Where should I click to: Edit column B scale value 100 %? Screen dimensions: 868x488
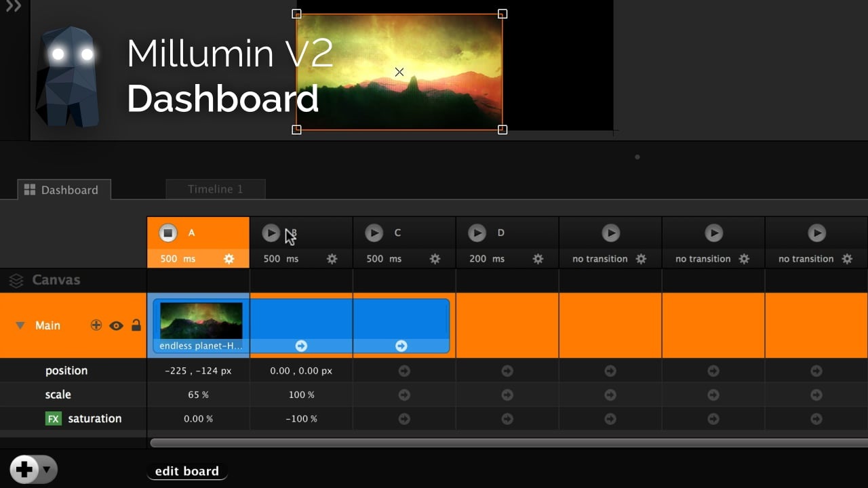tap(301, 394)
